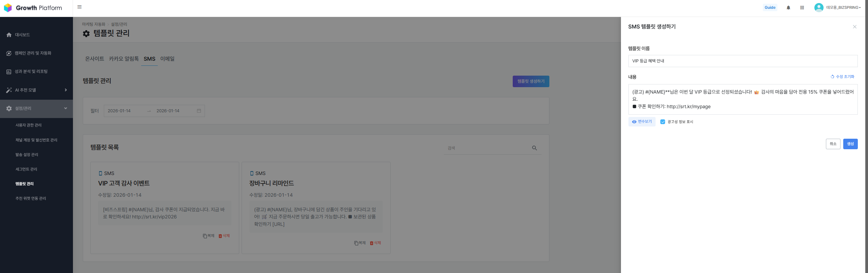Click the 취소 button
868x273 pixels.
tap(833, 144)
